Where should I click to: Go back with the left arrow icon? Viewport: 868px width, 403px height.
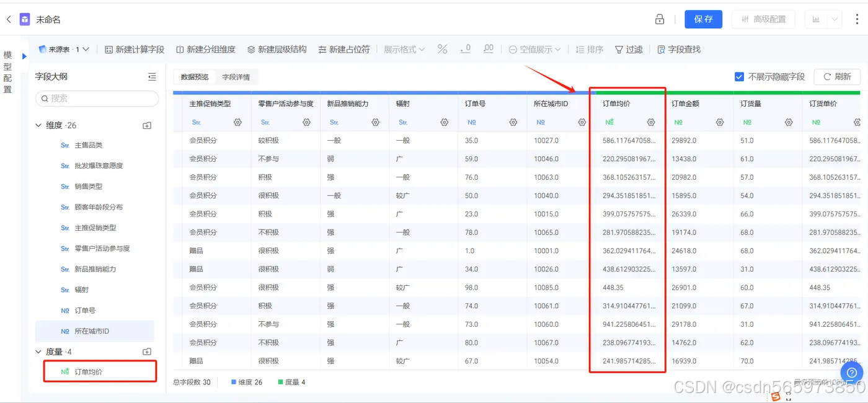tap(9, 19)
